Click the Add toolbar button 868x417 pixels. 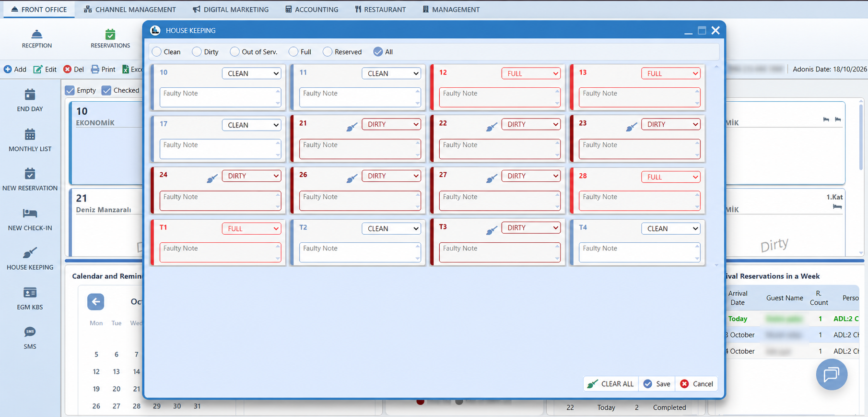pos(15,69)
